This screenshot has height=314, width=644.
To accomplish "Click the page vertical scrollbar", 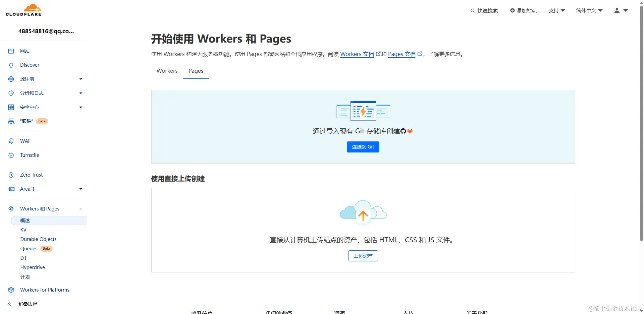I will click(x=641, y=124).
